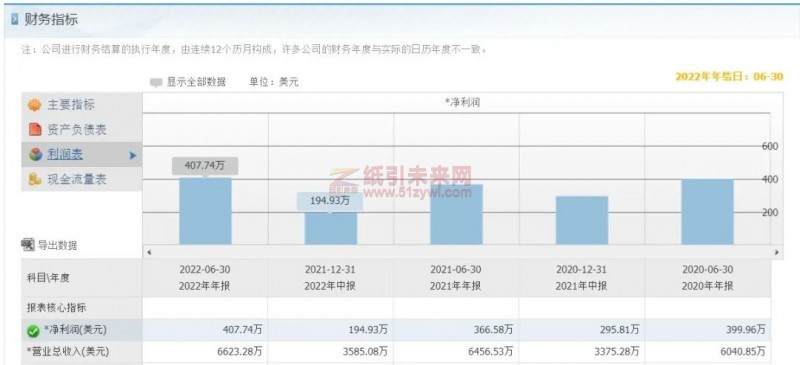
Task: Click the arrow next to 利润表
Action: [133, 155]
